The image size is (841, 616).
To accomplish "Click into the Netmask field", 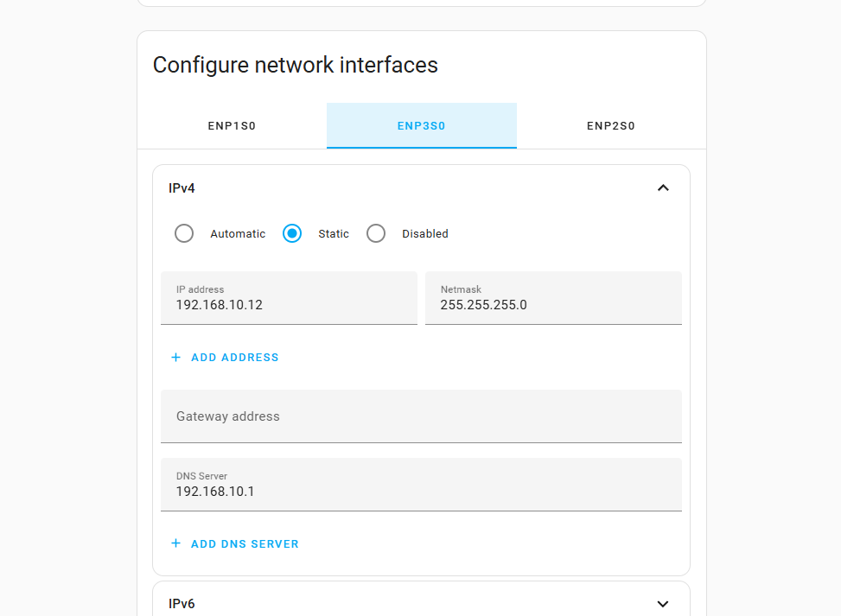I will coord(553,305).
